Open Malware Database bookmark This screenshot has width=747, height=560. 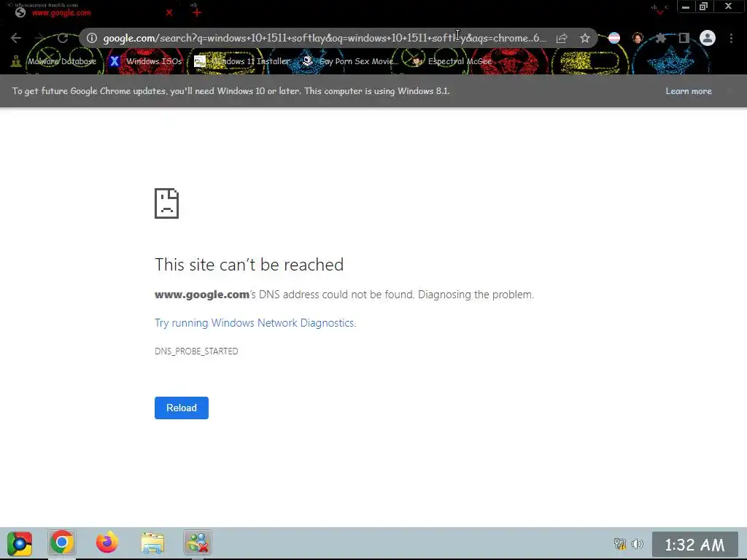click(53, 61)
